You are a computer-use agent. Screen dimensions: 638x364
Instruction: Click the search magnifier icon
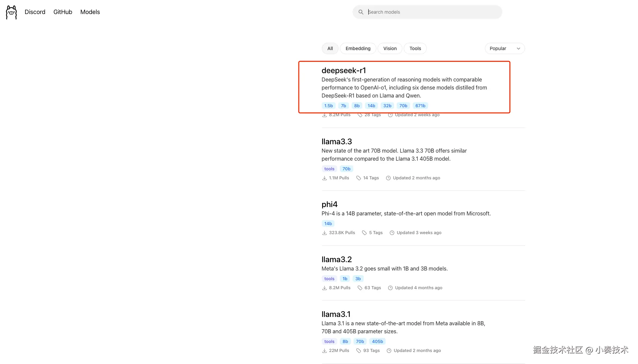pos(361,12)
